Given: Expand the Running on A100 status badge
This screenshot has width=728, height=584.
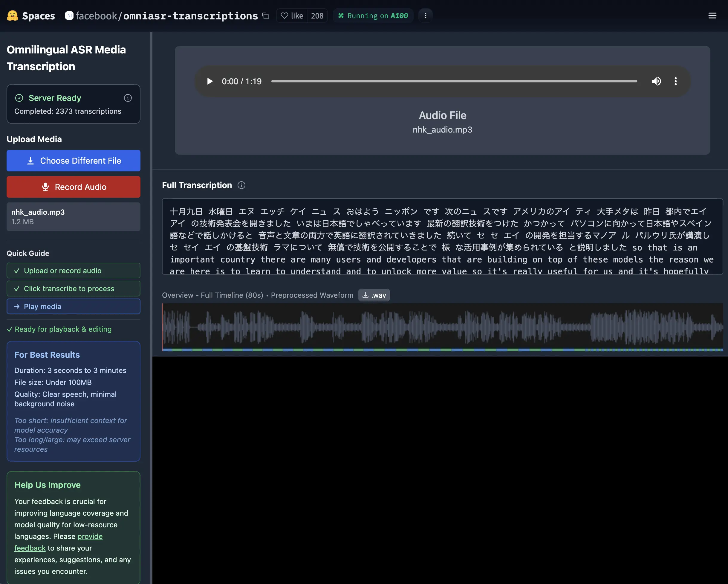Looking at the screenshot, I should tap(373, 16).
